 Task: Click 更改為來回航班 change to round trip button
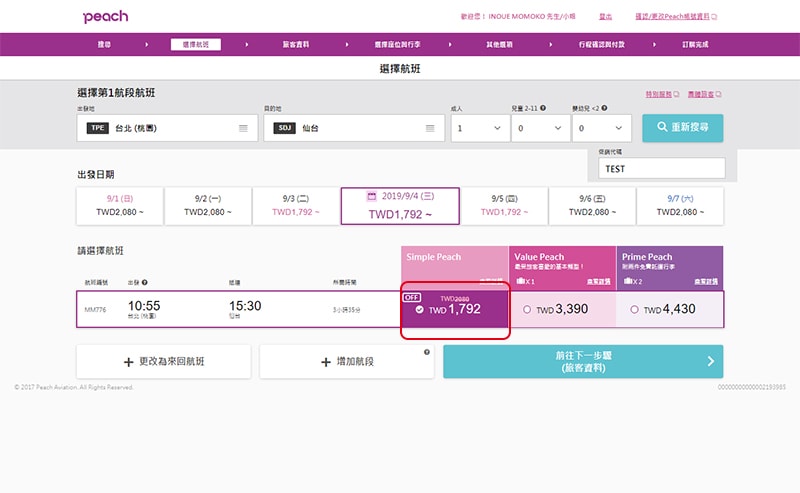click(164, 361)
